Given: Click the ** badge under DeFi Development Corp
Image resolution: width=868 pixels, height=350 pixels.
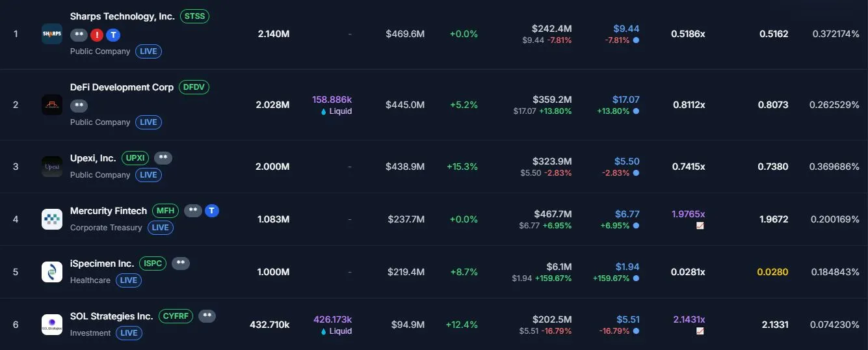Looking at the screenshot, I should pos(79,105).
